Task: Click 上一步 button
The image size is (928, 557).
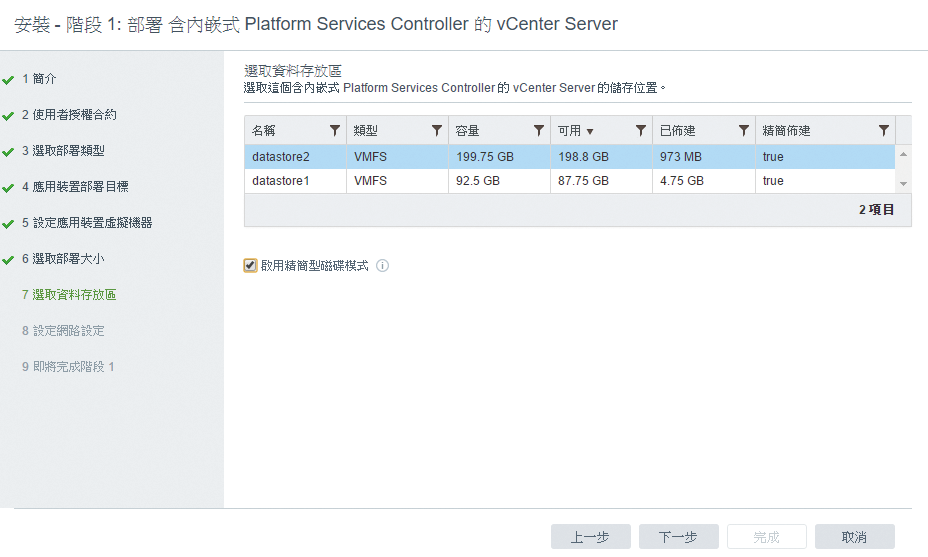Action: [591, 537]
